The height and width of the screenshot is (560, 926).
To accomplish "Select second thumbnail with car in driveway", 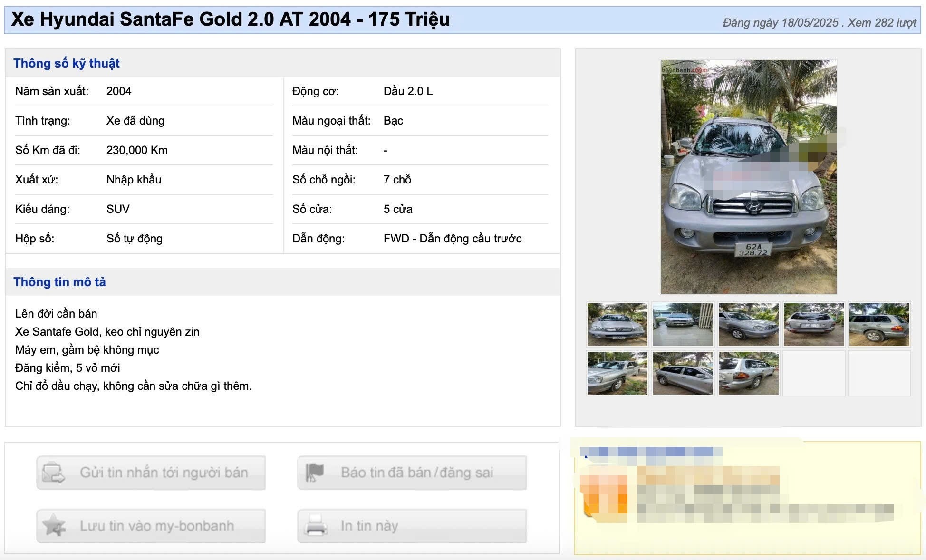I will 683,325.
